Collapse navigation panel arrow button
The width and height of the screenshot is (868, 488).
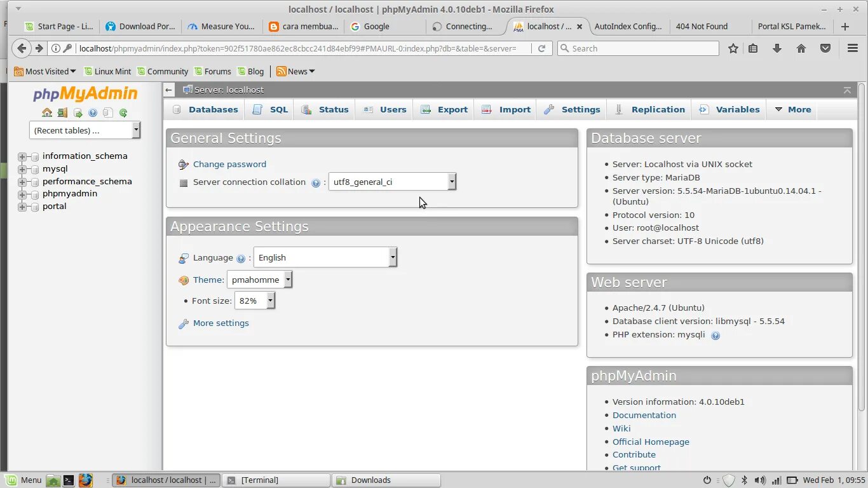pyautogui.click(x=169, y=90)
